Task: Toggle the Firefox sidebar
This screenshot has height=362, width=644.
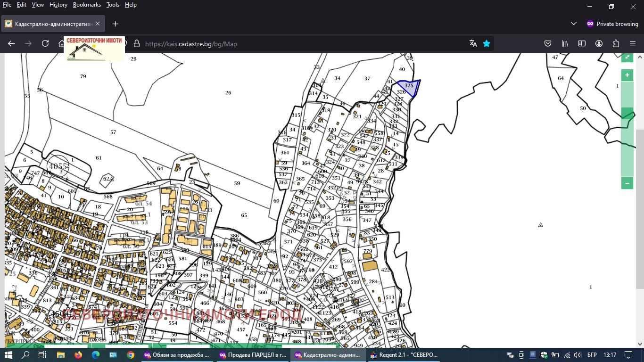Action: pyautogui.click(x=582, y=43)
